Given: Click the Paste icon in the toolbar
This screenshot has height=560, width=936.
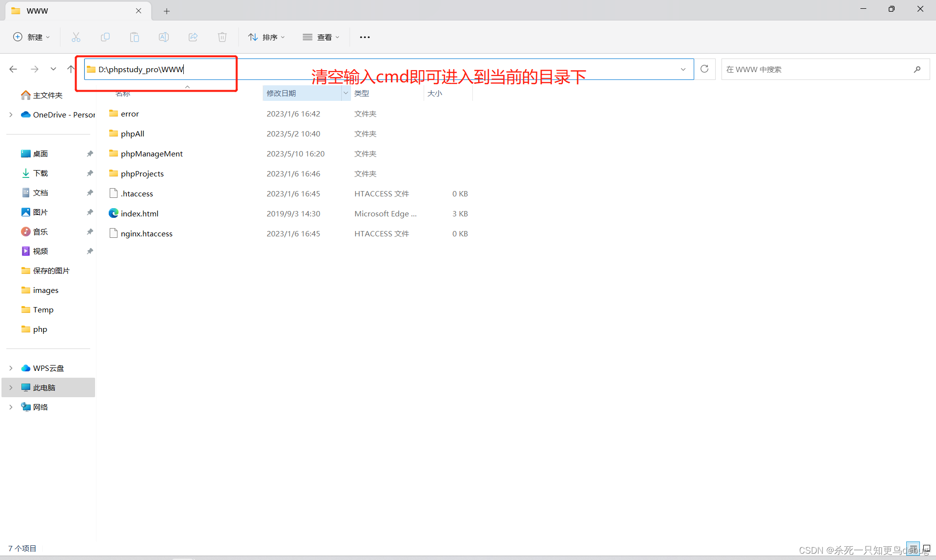Looking at the screenshot, I should coord(135,37).
